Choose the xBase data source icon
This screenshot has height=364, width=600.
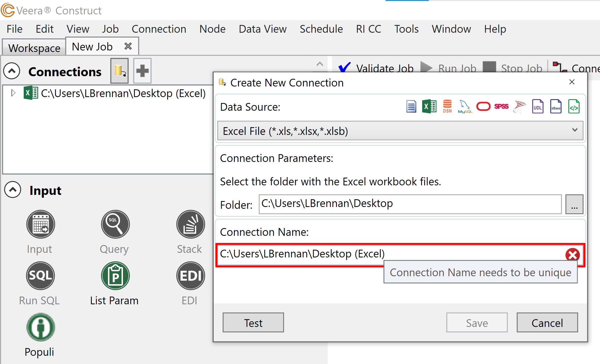pyautogui.click(x=556, y=106)
